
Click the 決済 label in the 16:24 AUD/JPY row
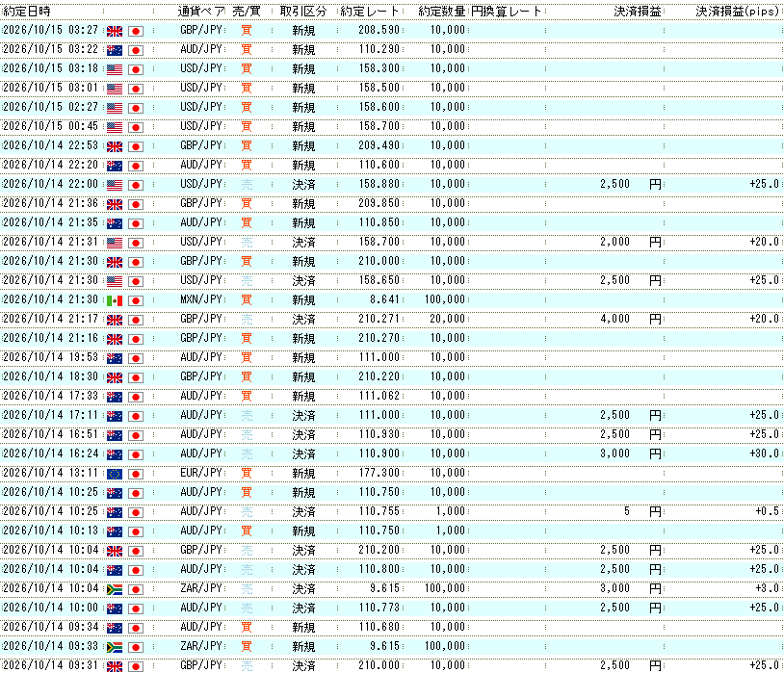303,454
